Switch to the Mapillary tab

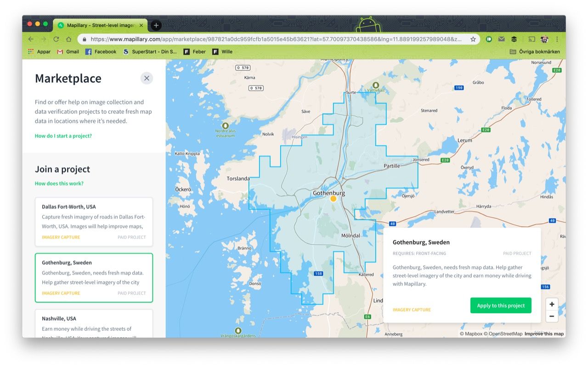(100, 25)
